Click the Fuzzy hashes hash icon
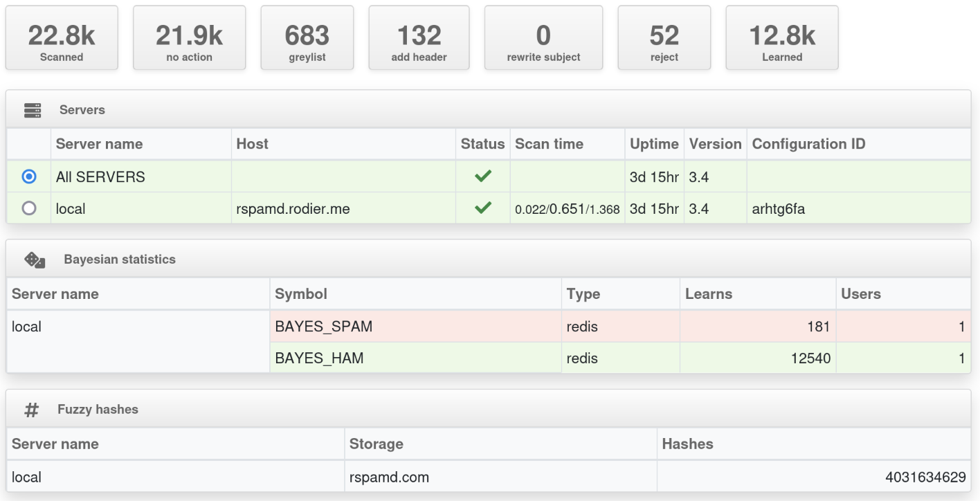980x501 pixels. (31, 410)
